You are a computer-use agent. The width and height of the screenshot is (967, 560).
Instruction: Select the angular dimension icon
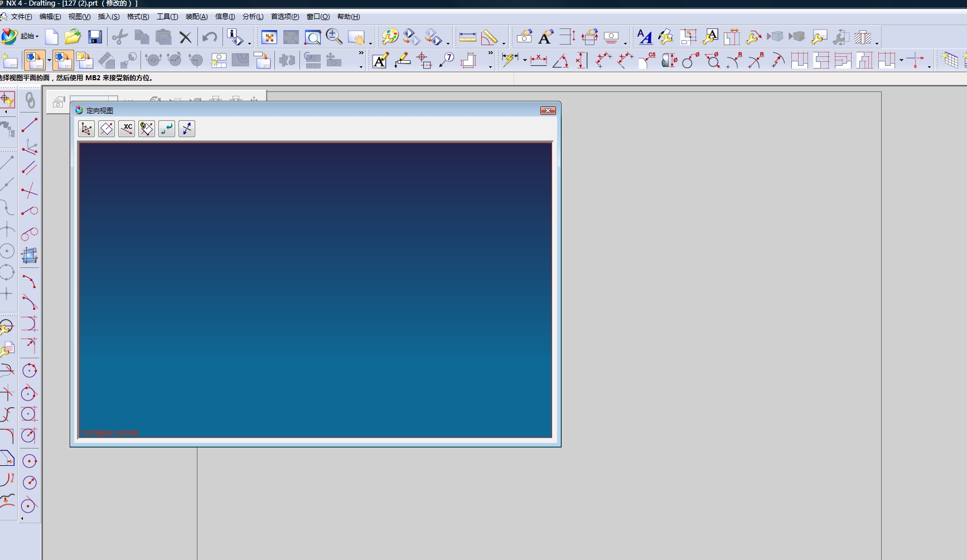point(560,60)
